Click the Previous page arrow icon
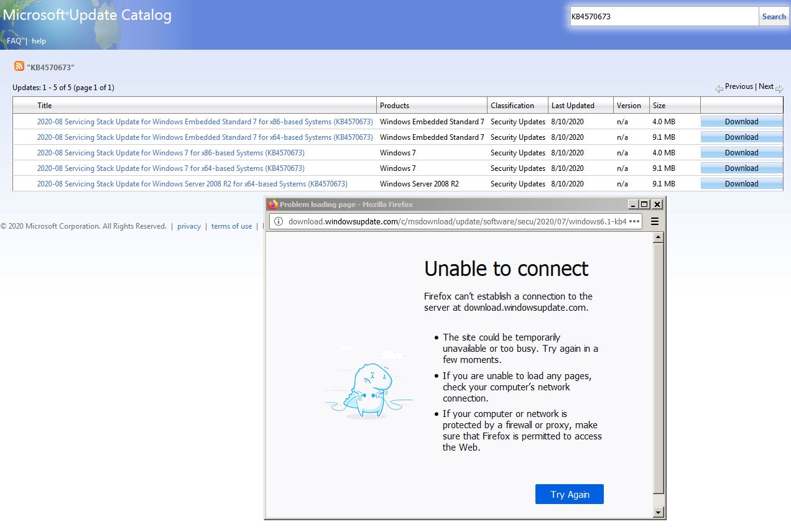The image size is (791, 532). click(719, 89)
